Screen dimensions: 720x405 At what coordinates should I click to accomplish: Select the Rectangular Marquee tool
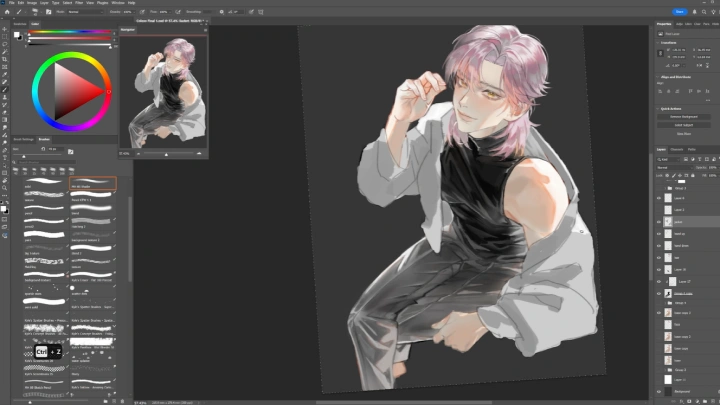[x=5, y=37]
